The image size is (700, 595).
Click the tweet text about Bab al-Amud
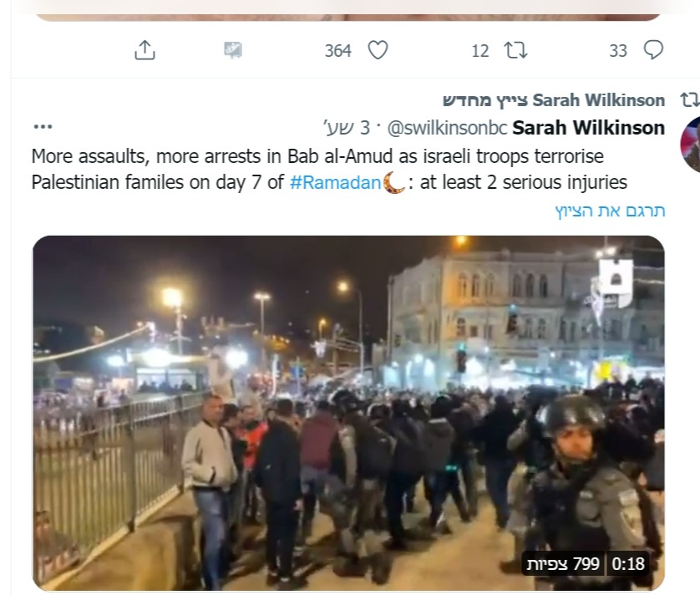click(x=329, y=170)
